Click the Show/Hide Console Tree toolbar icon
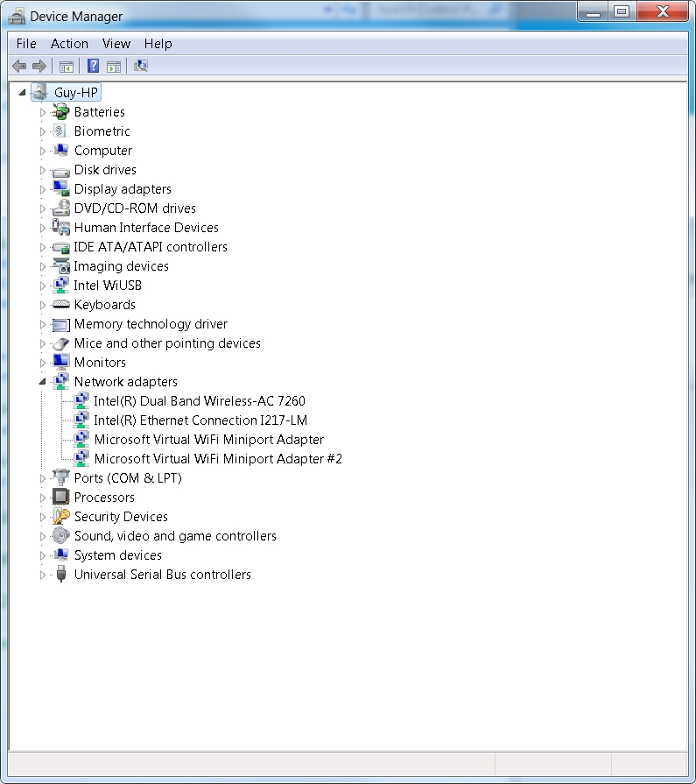This screenshot has height=784, width=696. pos(66,66)
